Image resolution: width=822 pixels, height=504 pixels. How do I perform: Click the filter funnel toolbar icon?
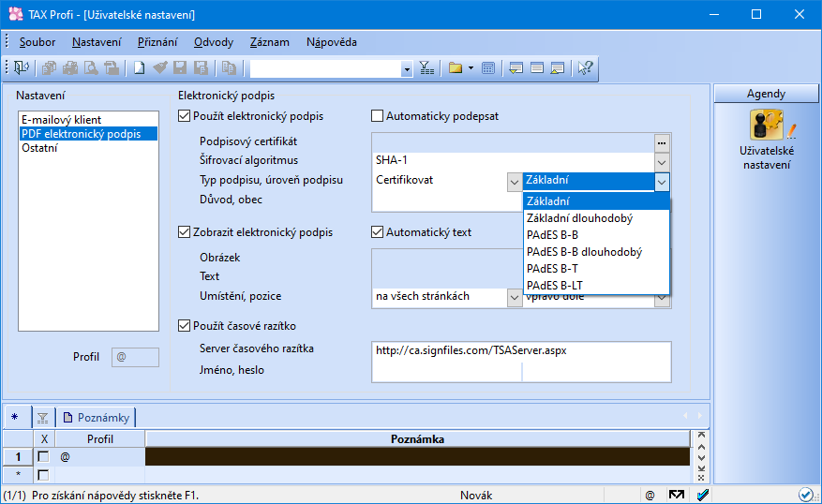click(x=426, y=68)
